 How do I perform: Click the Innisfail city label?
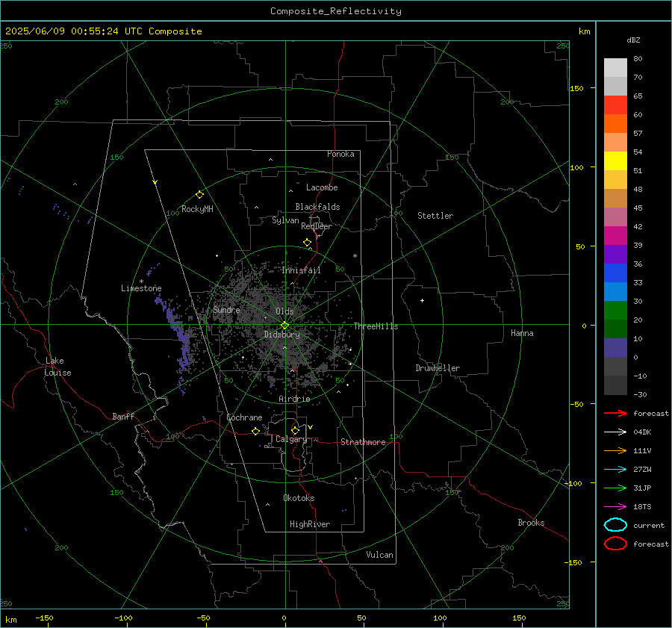[x=301, y=270]
